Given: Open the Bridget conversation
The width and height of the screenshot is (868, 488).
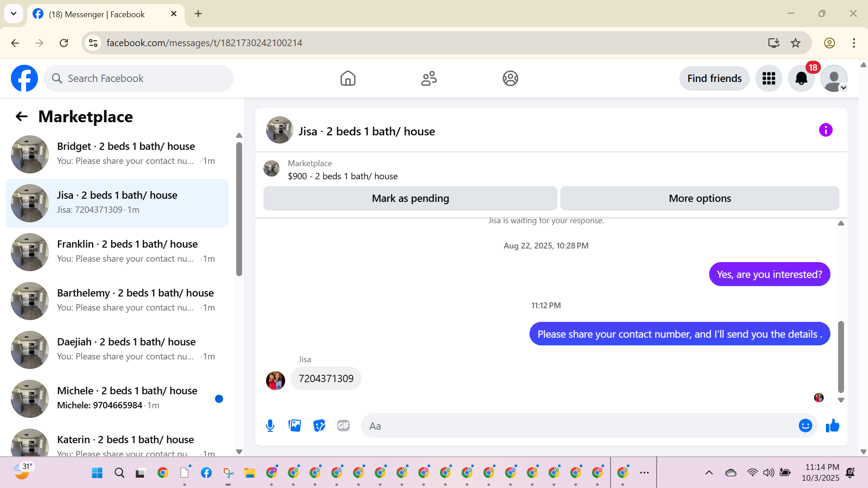Looking at the screenshot, I should click(117, 154).
